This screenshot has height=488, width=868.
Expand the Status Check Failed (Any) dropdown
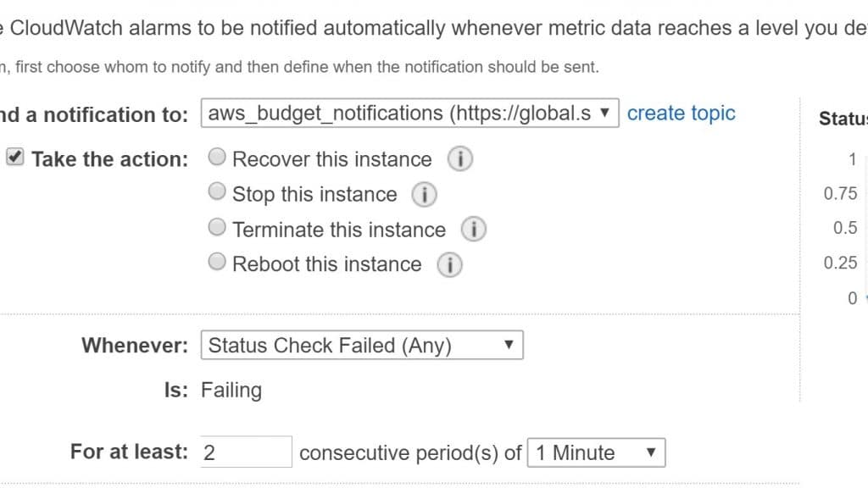[362, 346]
